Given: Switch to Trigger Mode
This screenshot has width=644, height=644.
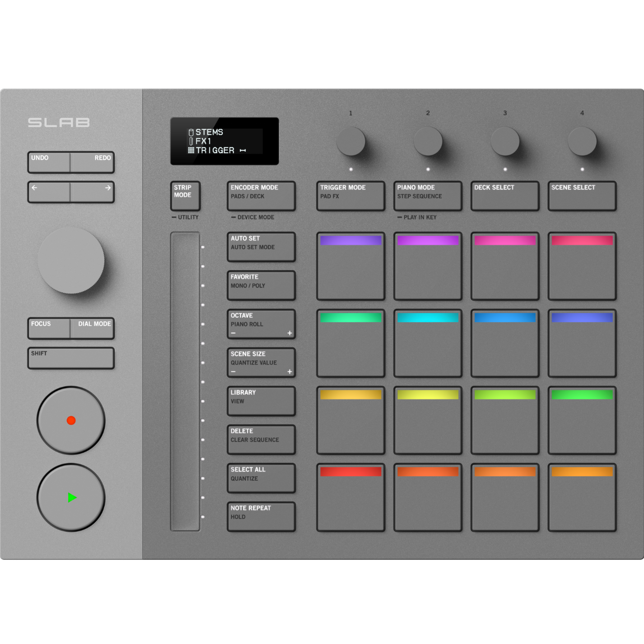Looking at the screenshot, I should tap(351, 196).
